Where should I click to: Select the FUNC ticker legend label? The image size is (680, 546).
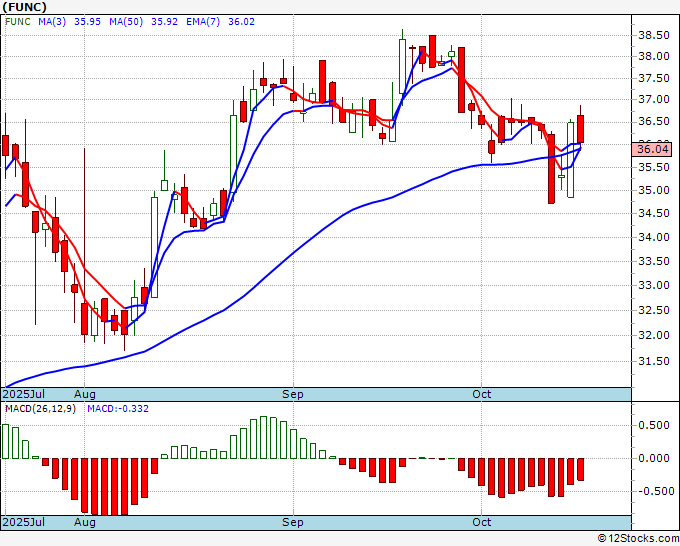point(18,22)
